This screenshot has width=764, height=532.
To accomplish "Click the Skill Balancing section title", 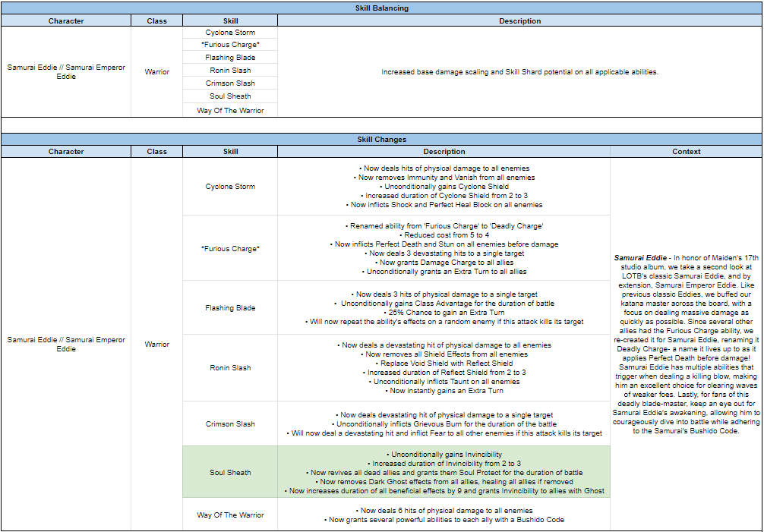I will (x=381, y=8).
